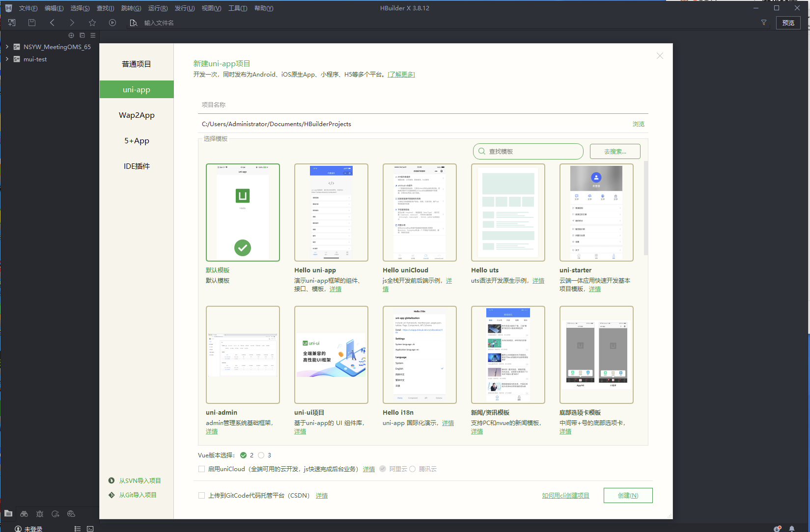Switch to the IDE插件 tab
Image resolution: width=810 pixels, height=532 pixels.
[x=137, y=166]
